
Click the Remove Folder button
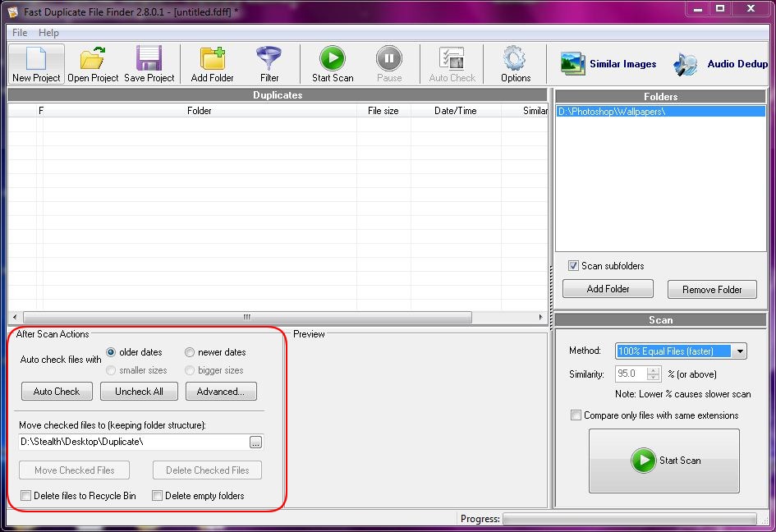pyautogui.click(x=712, y=290)
